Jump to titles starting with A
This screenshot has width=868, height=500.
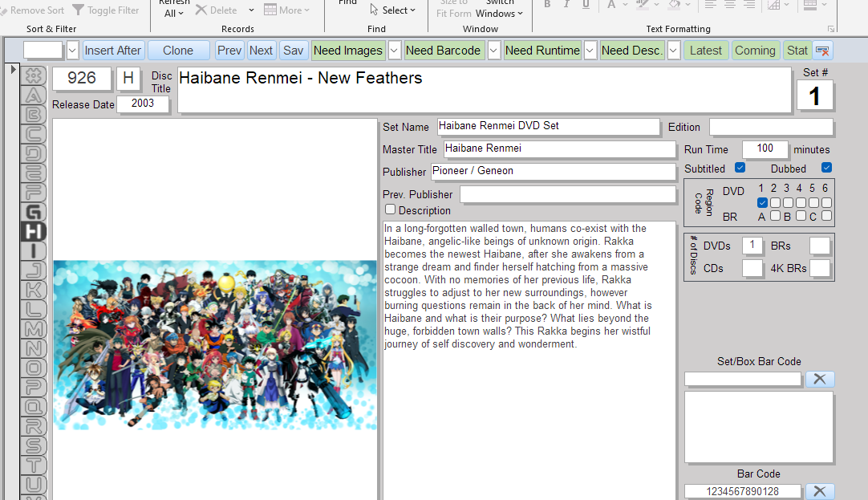click(x=34, y=96)
